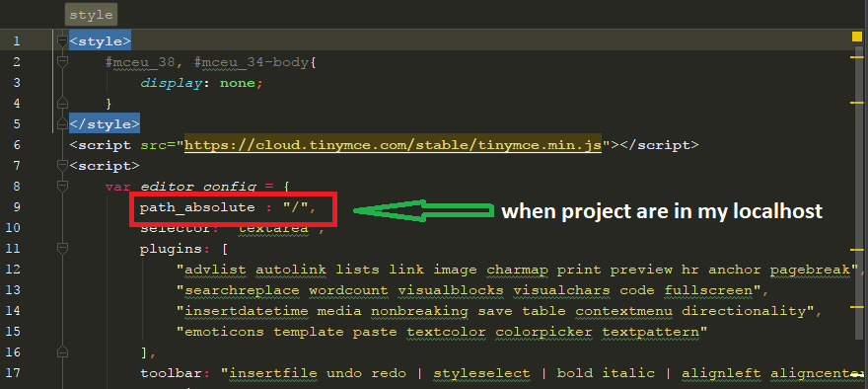Place cursor on opening <style> tag
The height and width of the screenshot is (389, 868).
[101, 41]
